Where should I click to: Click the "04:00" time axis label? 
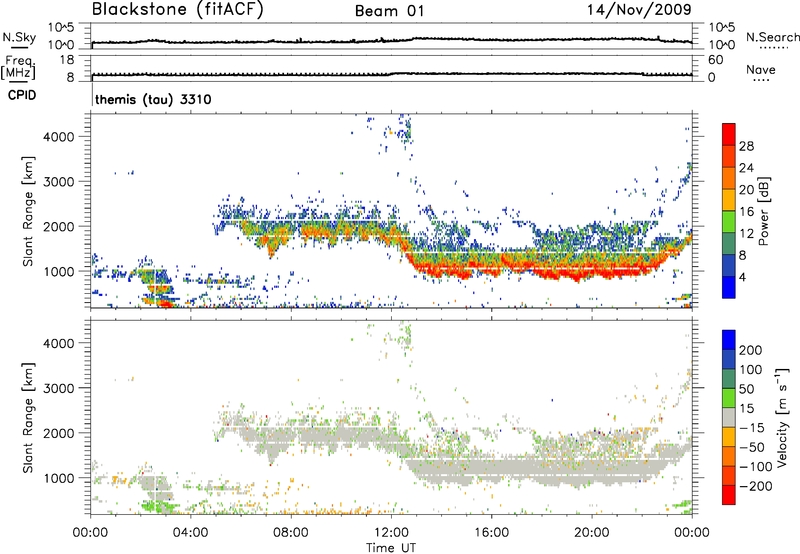click(191, 533)
